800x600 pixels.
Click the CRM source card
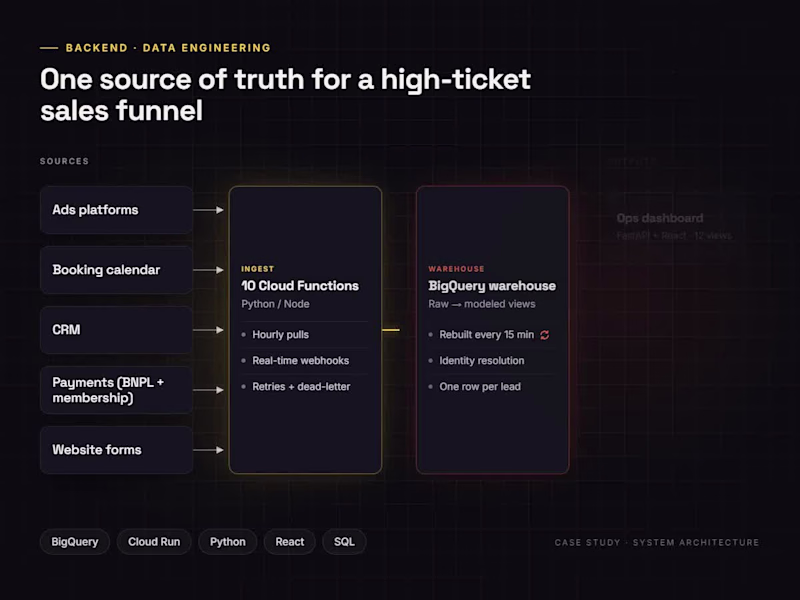pos(116,330)
